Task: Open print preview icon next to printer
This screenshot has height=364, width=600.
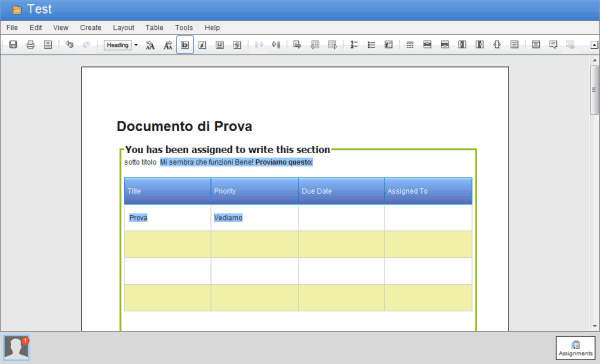Action: pyautogui.click(x=48, y=44)
